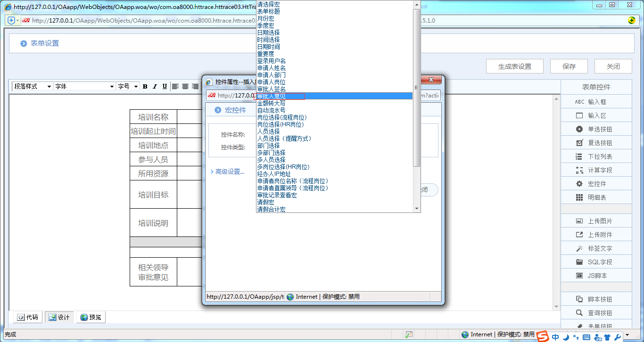The image size is (644, 342).
Task: Toggle underline formatting
Action: pos(164,86)
